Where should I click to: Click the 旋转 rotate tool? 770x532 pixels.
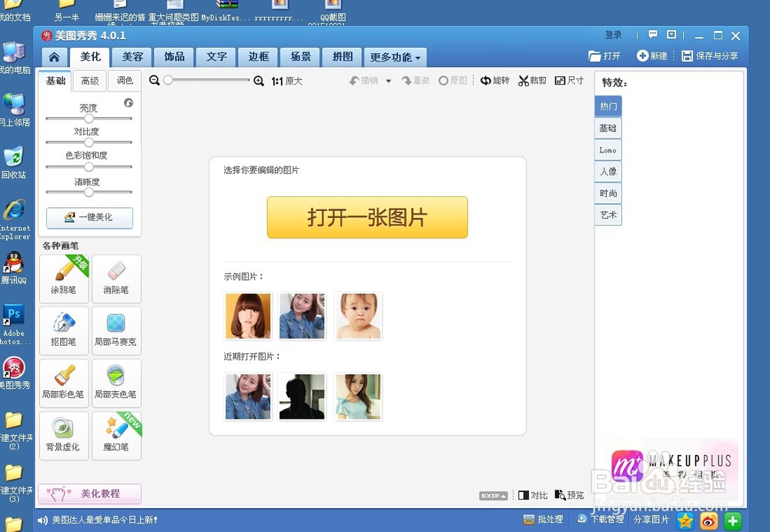pos(494,80)
